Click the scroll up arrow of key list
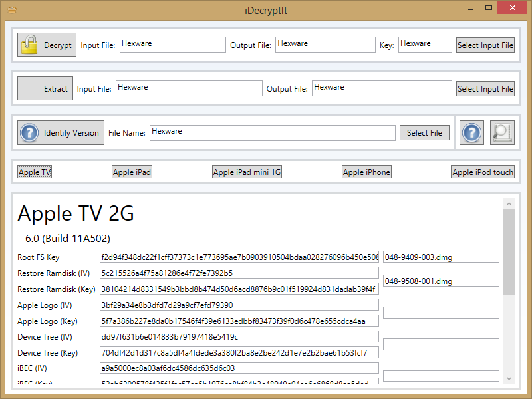532x399 pixels. click(509, 204)
